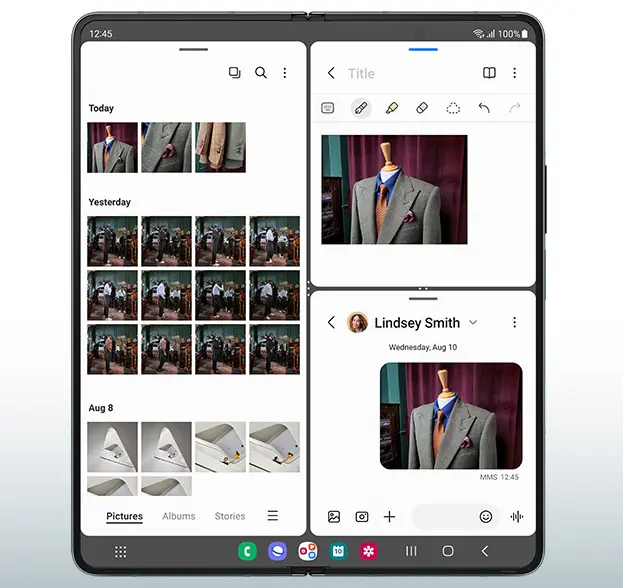Viewport: 623px width, 588px height.
Task: Open Today photo of hanging jackets
Action: [221, 147]
